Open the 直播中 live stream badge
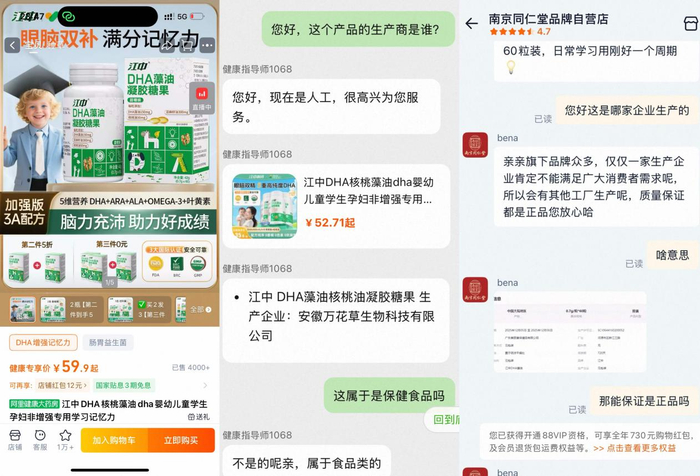This screenshot has width=700, height=476. click(201, 98)
